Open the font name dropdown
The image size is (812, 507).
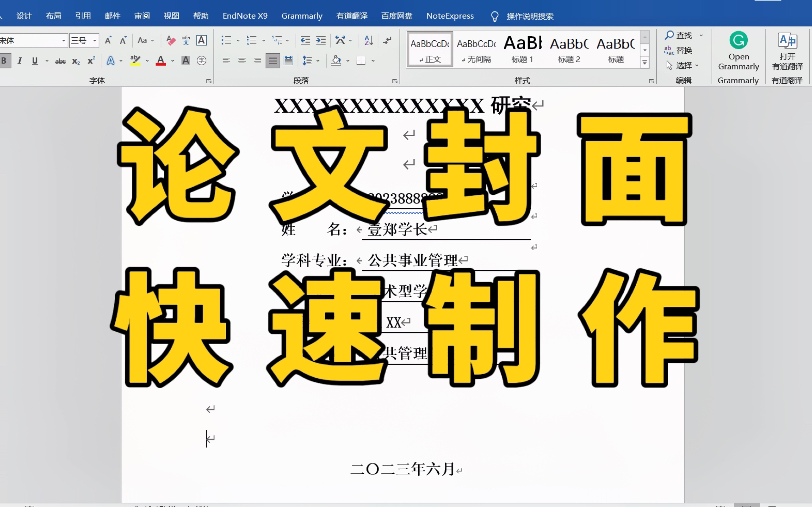click(x=64, y=40)
